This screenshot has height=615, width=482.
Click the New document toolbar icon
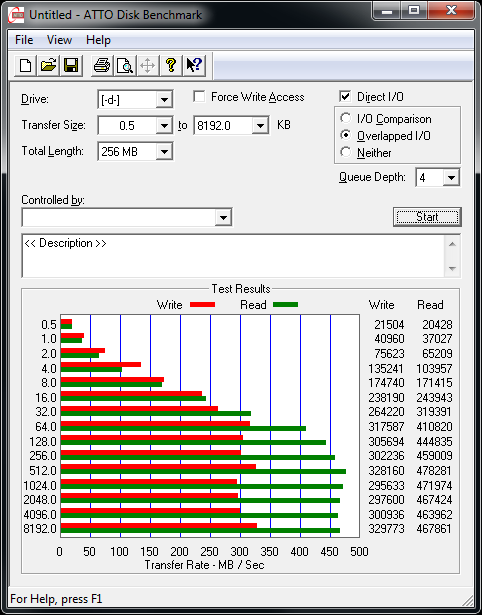[x=25, y=65]
